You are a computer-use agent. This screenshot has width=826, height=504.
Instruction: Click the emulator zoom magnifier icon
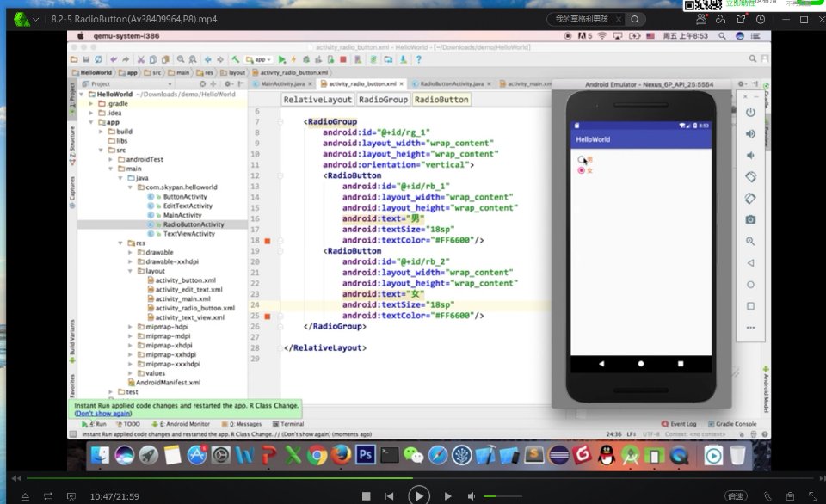click(x=750, y=242)
